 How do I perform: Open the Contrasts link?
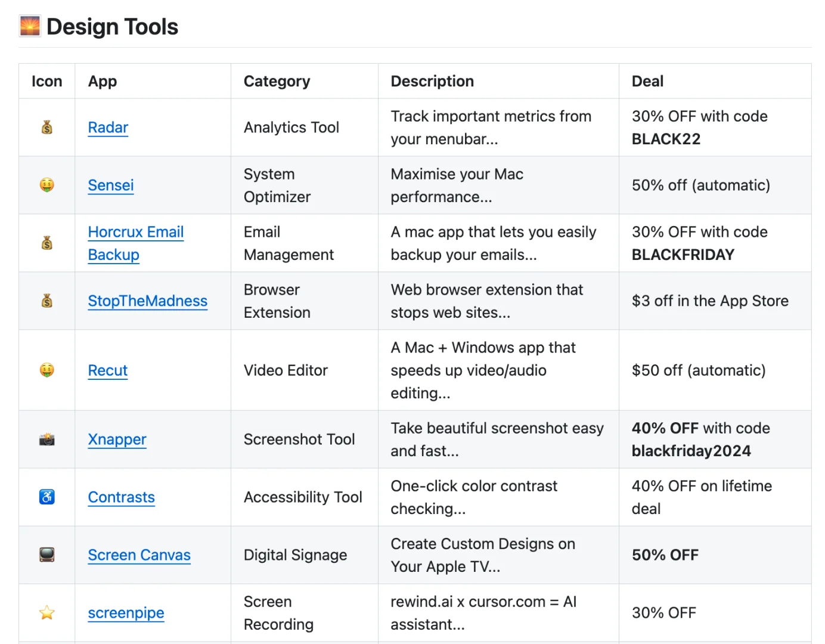[x=121, y=497]
